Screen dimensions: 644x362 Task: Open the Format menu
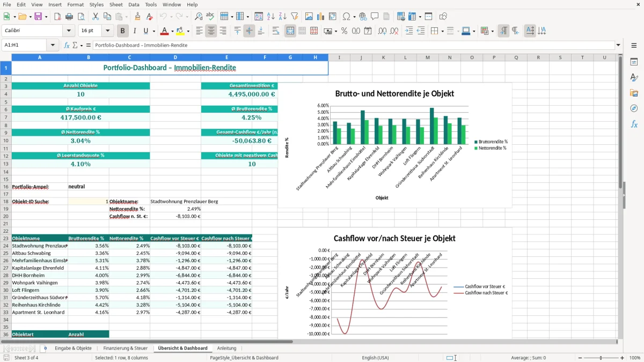point(75,4)
